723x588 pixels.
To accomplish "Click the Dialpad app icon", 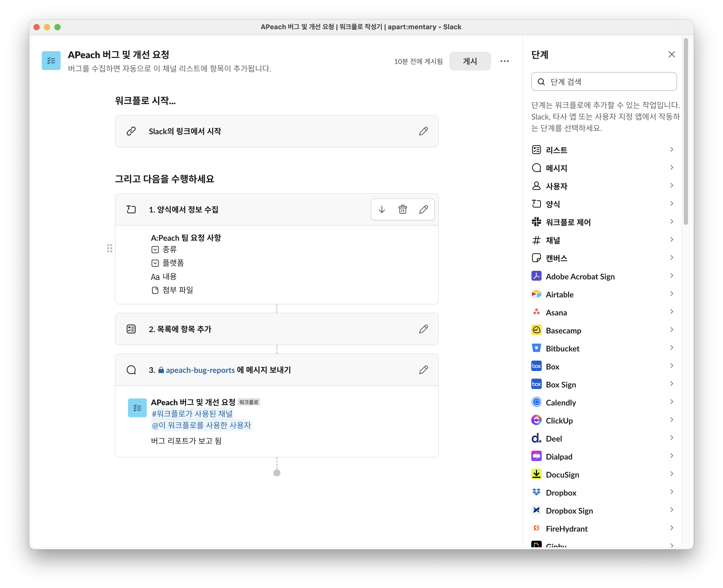I will (x=536, y=456).
